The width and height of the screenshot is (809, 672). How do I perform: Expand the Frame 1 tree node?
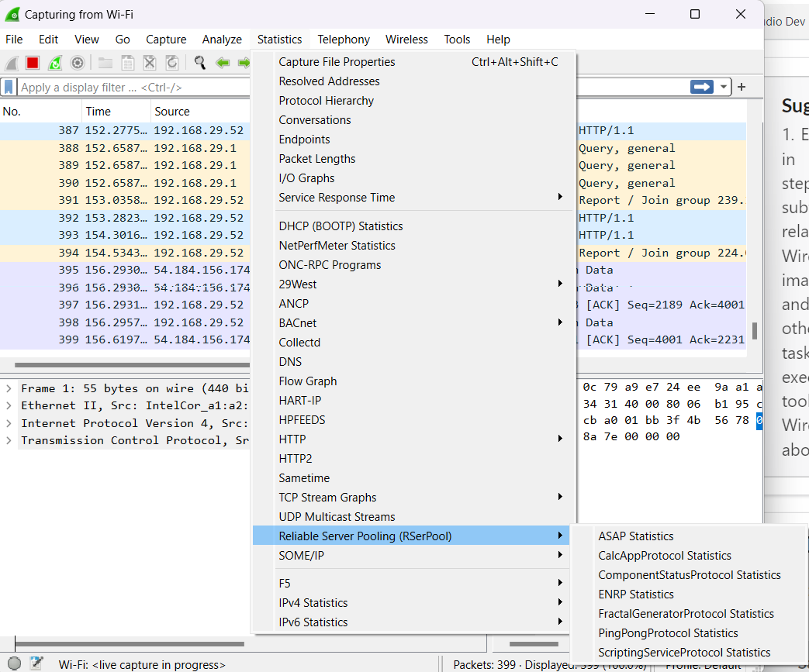[9, 388]
